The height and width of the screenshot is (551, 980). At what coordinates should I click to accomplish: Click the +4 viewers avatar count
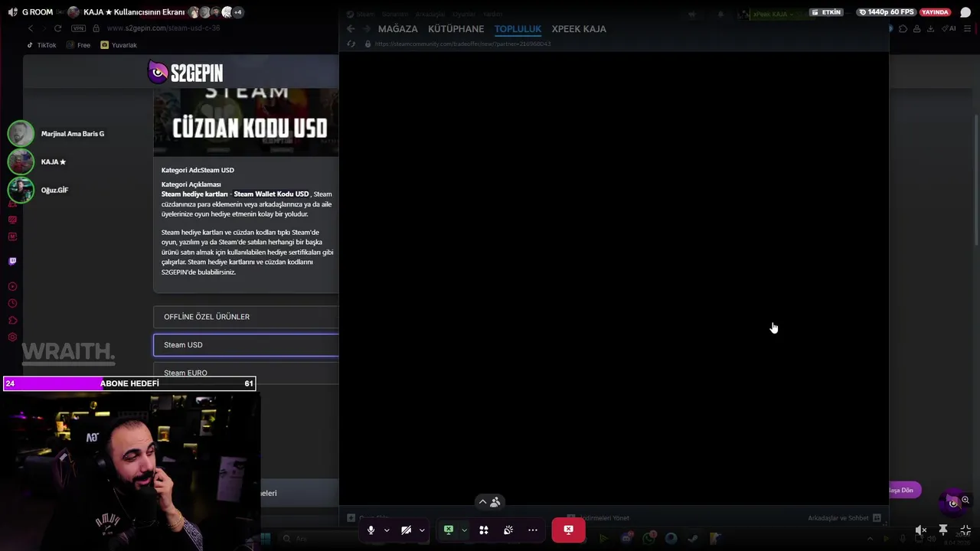(x=238, y=12)
